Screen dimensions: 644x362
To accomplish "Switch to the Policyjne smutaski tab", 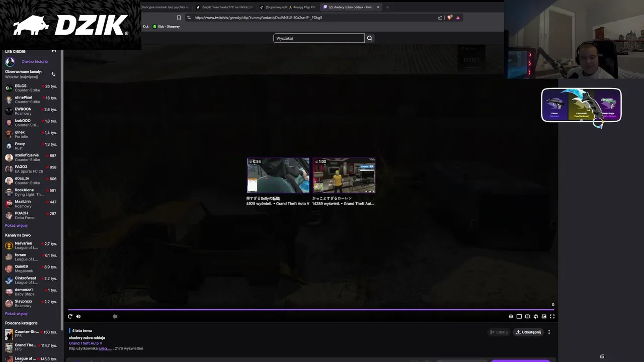I will coord(166,7).
